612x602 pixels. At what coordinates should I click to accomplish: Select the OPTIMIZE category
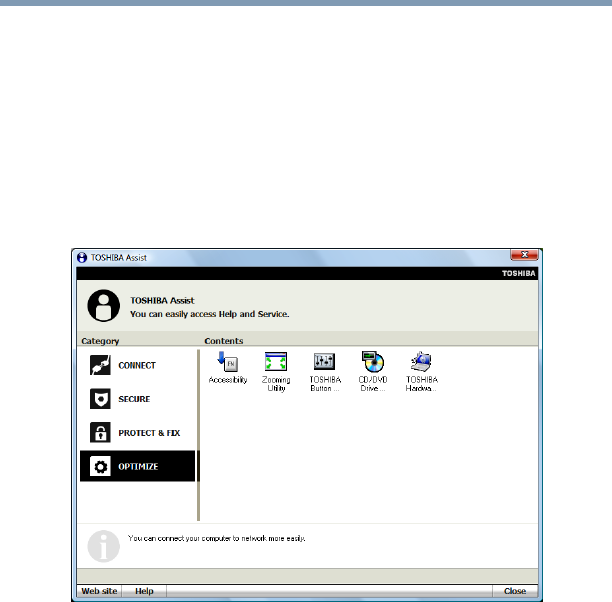(x=137, y=466)
